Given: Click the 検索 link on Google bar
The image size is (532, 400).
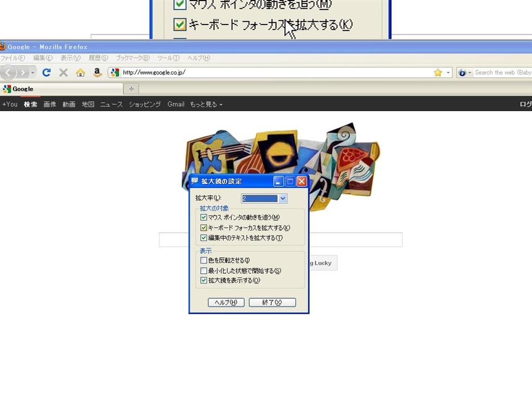Looking at the screenshot, I should 31,104.
